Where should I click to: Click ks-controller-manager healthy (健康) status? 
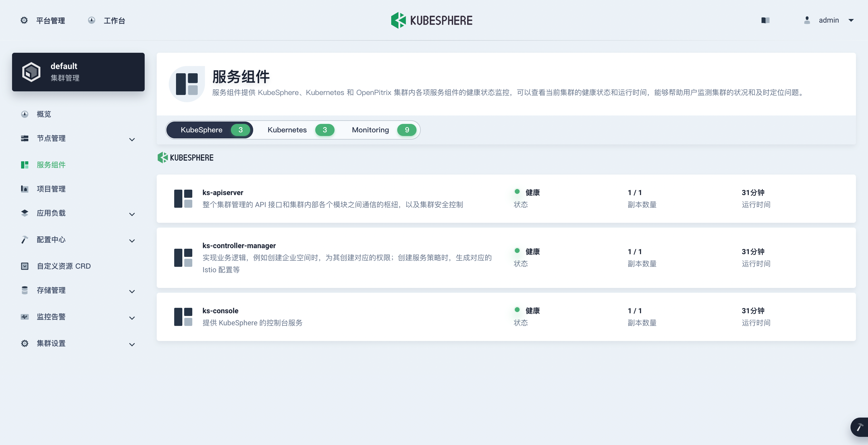[532, 251]
